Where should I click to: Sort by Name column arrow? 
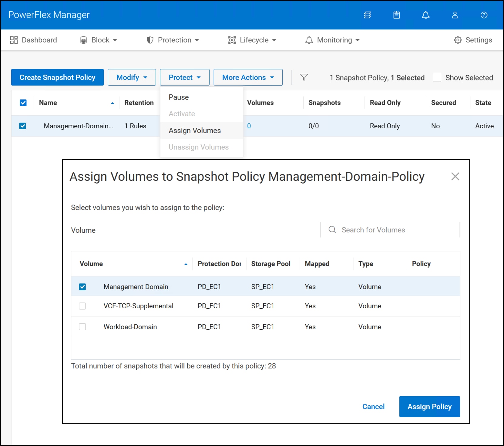[113, 103]
